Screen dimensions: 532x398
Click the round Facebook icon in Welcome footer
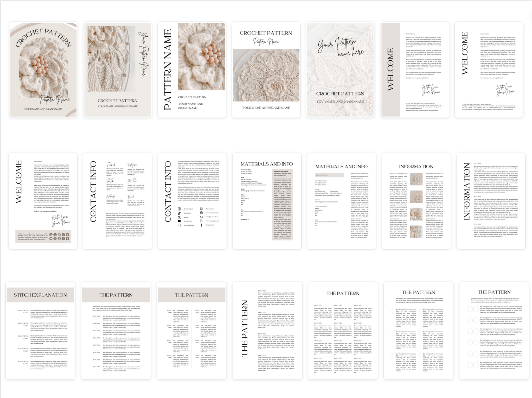click(x=67, y=238)
